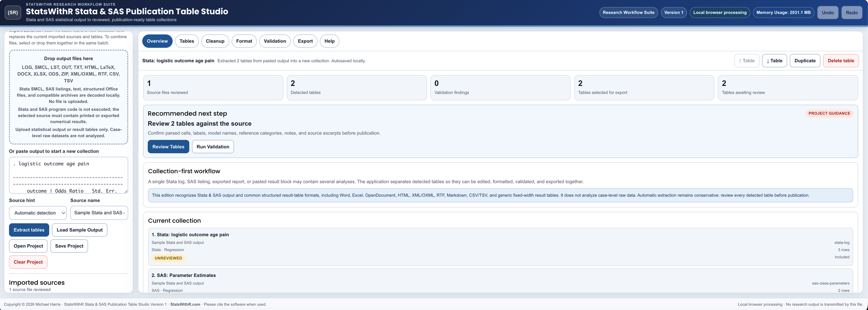Click Open Project button
Screen dimensions: 868x310
pos(28,246)
